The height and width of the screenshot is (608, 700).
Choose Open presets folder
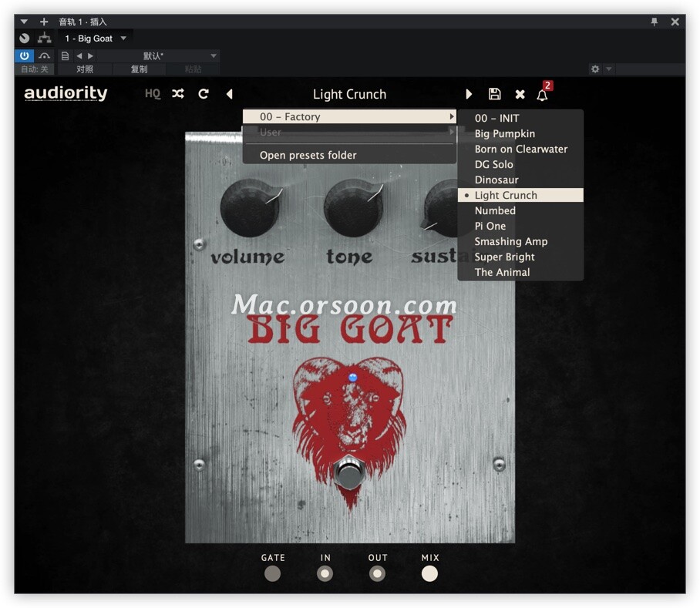[x=349, y=155]
